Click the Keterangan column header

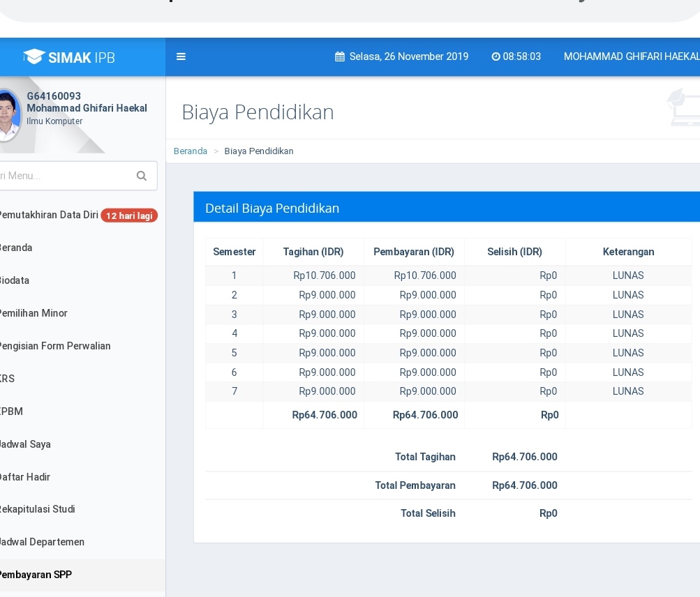coord(629,252)
